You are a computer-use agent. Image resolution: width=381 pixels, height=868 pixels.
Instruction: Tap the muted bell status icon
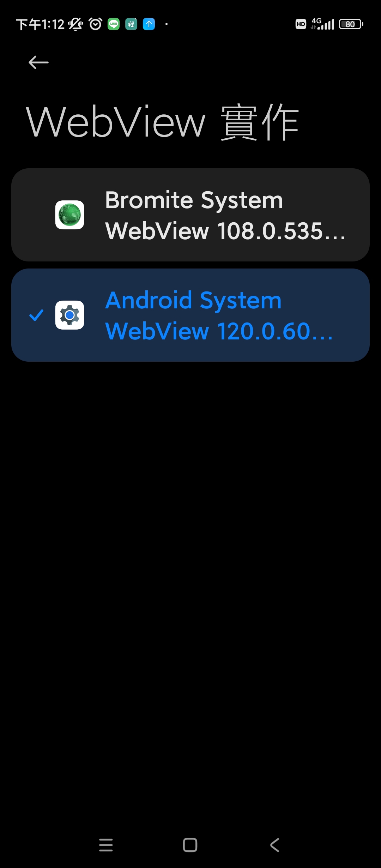(75, 24)
